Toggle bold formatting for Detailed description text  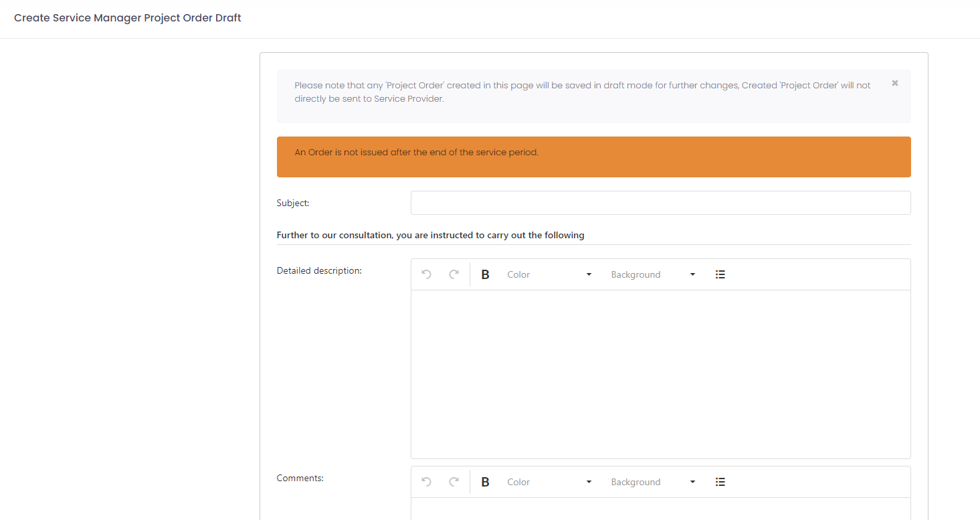(x=485, y=274)
